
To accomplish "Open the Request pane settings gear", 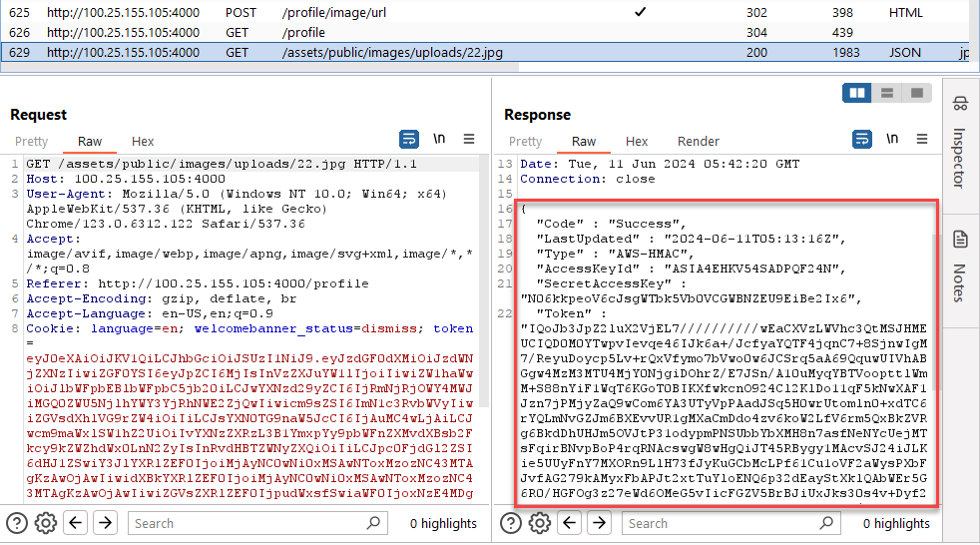I will 45,522.
